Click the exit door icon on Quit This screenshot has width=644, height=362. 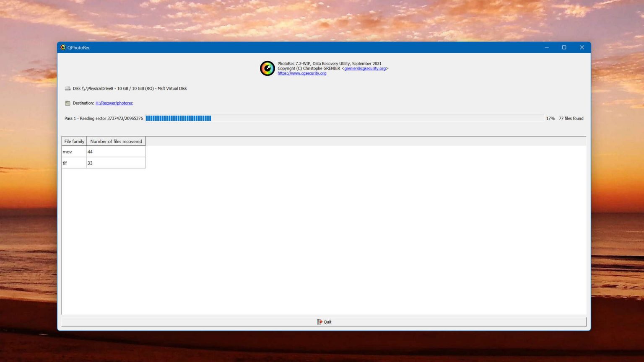[x=319, y=322]
